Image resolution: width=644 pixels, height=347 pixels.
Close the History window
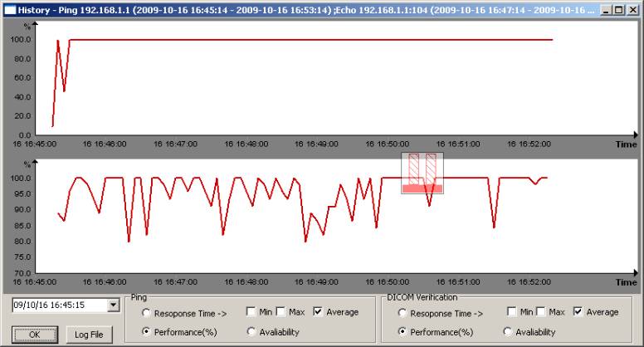pos(633,10)
